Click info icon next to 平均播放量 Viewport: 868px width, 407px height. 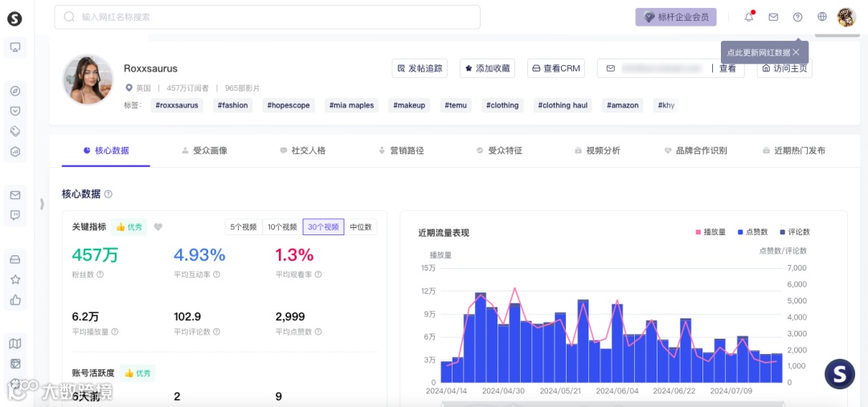(x=115, y=332)
